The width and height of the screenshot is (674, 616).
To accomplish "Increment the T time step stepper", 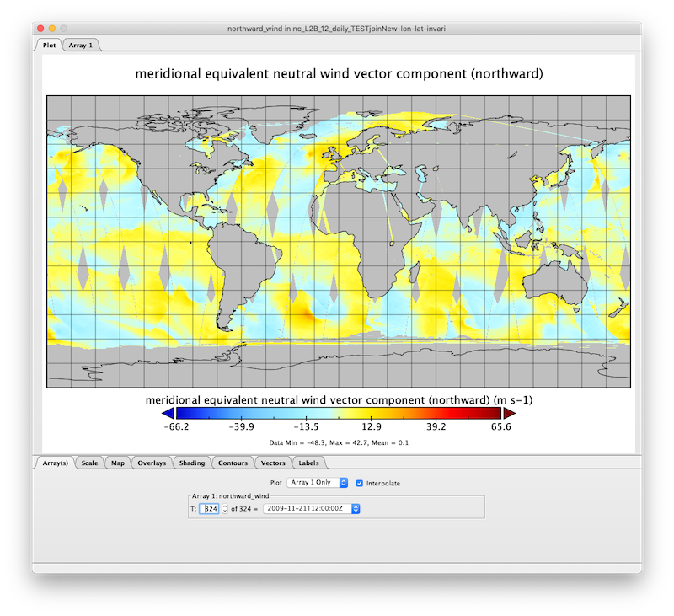I will [224, 506].
